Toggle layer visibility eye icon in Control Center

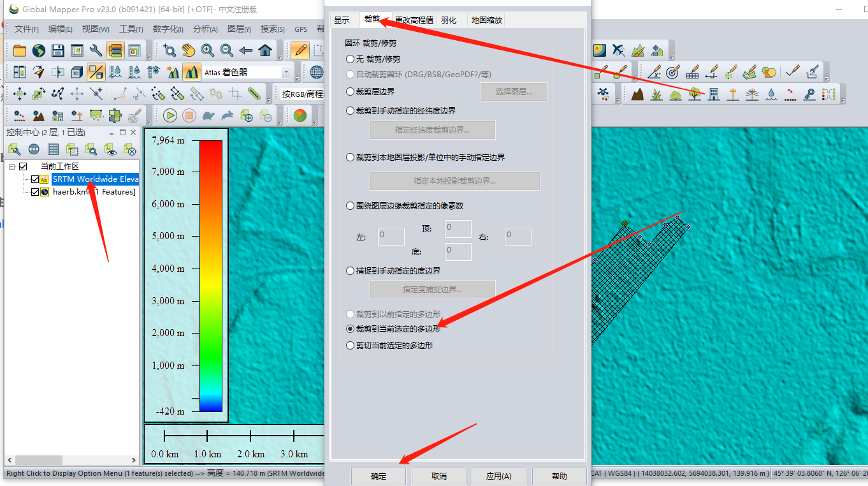pyautogui.click(x=111, y=149)
